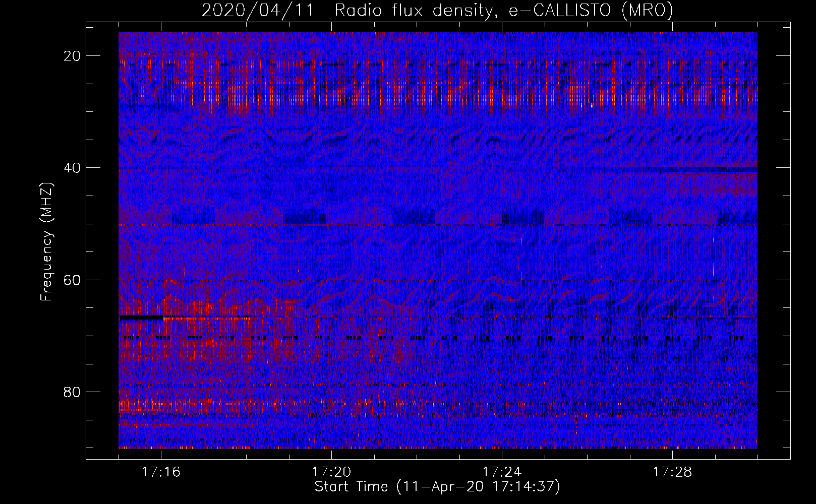Select the '80' frequency axis label
This screenshot has height=504, width=816.
73,392
